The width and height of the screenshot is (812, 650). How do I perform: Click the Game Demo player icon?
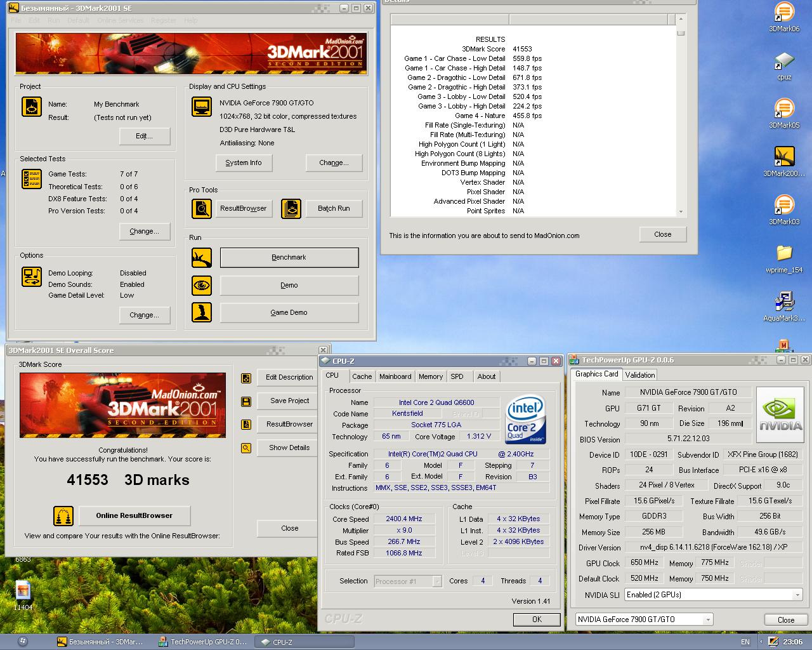tap(202, 312)
